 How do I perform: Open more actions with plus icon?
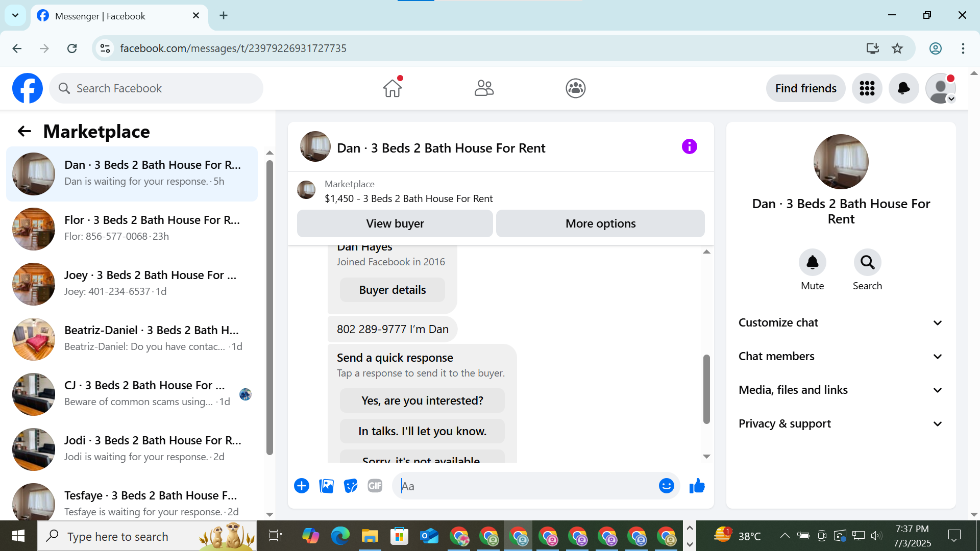point(302,486)
